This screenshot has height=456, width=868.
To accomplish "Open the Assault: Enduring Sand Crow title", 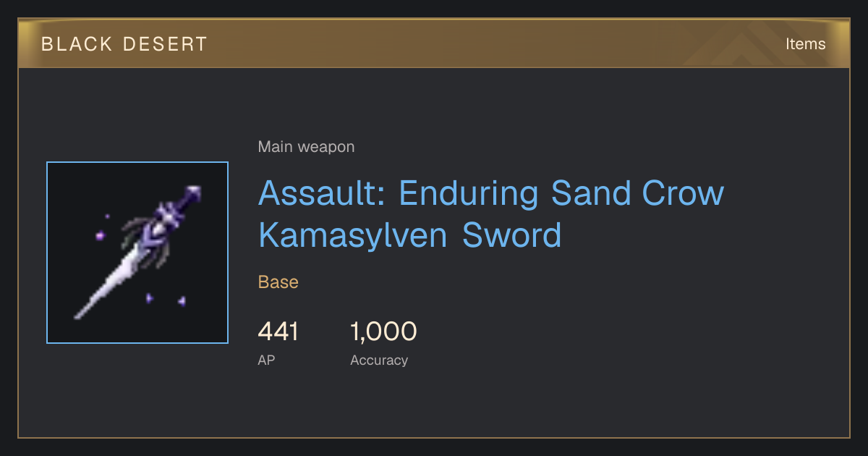I will point(491,193).
